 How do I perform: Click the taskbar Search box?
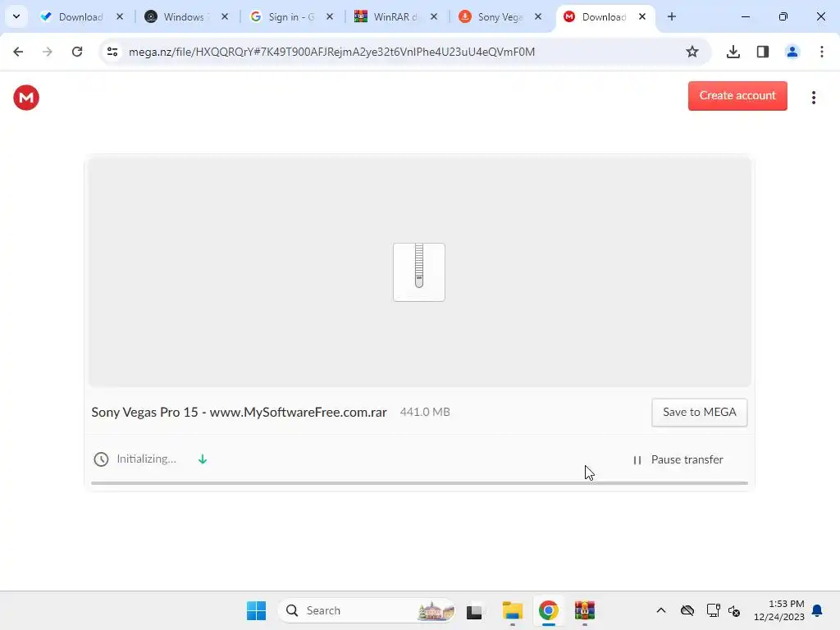coord(367,610)
